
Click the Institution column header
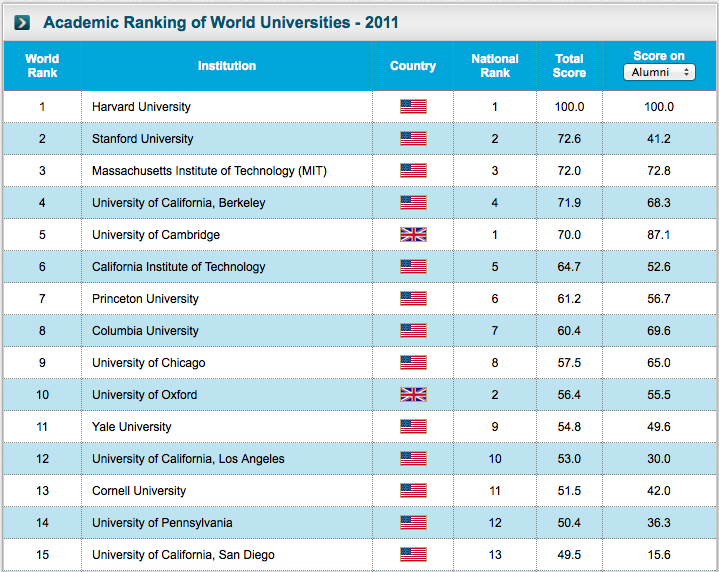pos(227,66)
